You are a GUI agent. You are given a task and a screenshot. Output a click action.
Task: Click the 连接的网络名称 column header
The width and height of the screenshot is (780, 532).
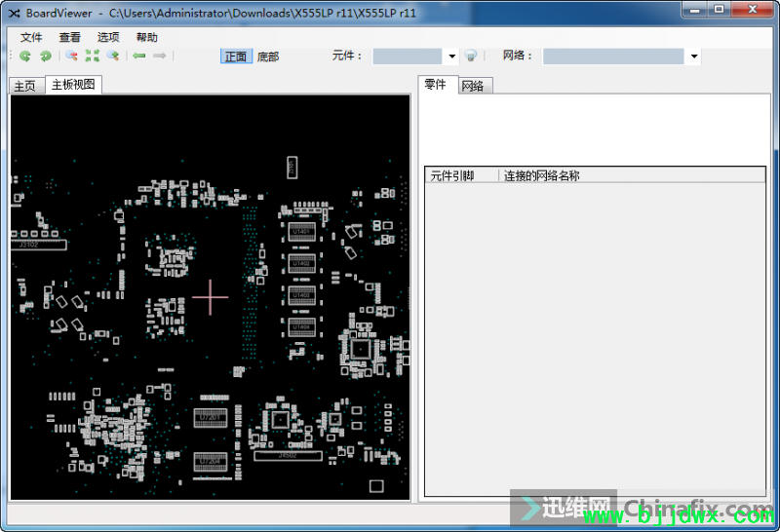click(632, 175)
